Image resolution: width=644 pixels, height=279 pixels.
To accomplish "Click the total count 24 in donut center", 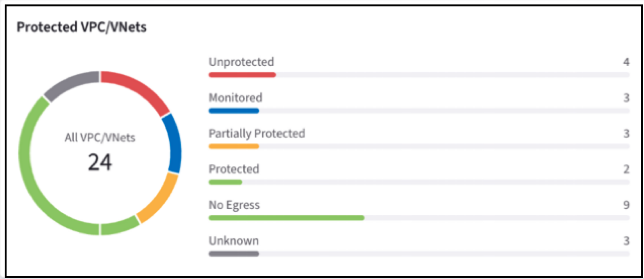I will pyautogui.click(x=100, y=162).
